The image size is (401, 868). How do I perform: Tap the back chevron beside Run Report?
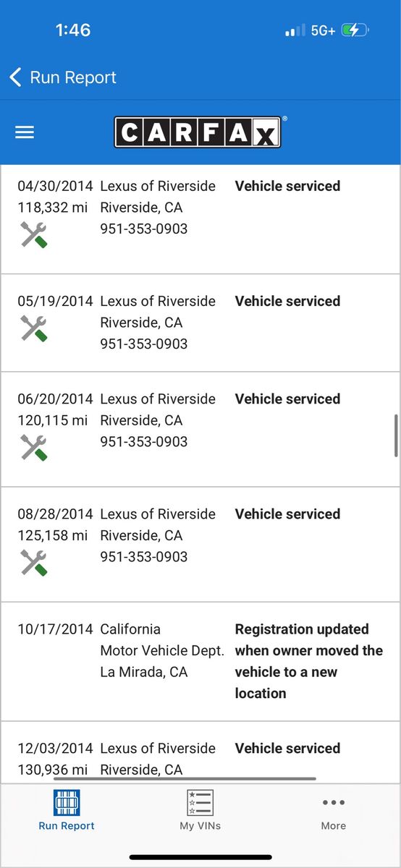tap(15, 77)
